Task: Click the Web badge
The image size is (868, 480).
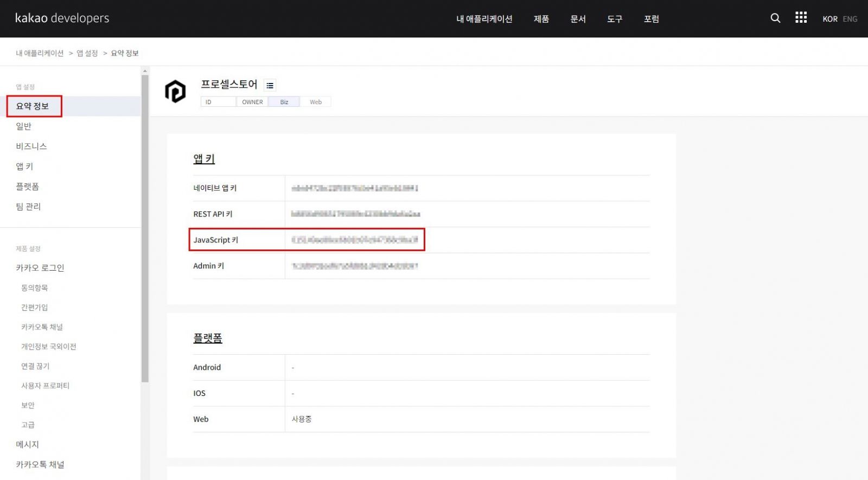Action: coord(316,102)
